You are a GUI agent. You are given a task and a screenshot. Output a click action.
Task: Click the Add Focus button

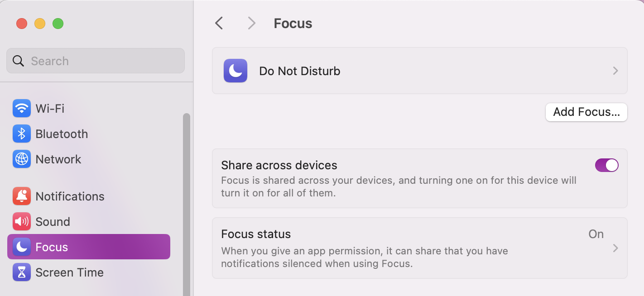(586, 112)
